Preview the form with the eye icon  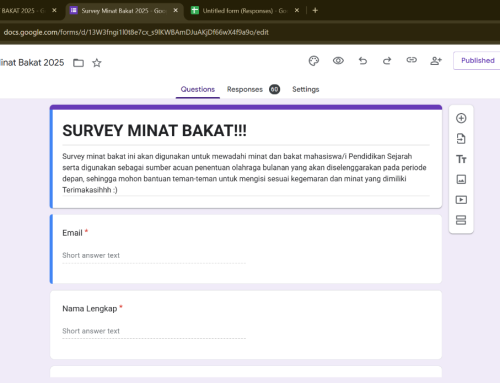pyautogui.click(x=338, y=61)
